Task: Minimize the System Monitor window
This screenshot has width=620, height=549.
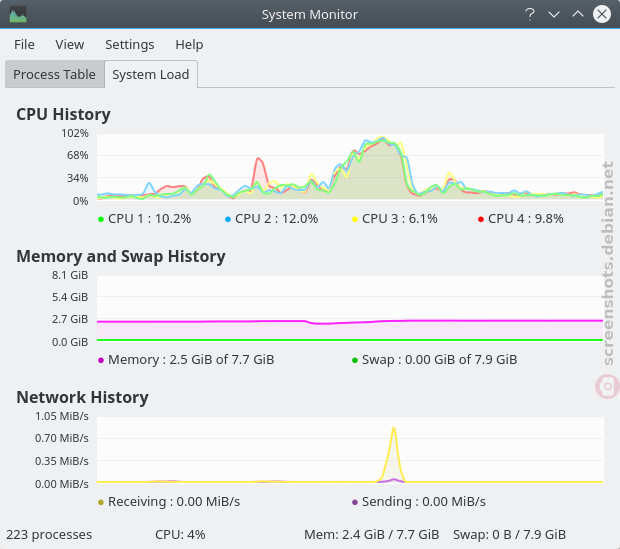Action: pyautogui.click(x=554, y=15)
